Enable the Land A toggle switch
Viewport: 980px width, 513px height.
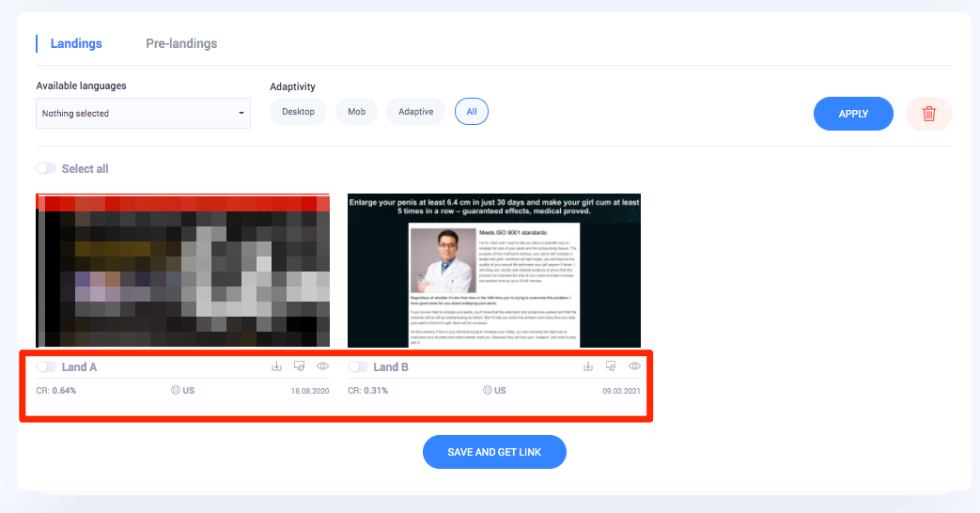[x=45, y=367]
